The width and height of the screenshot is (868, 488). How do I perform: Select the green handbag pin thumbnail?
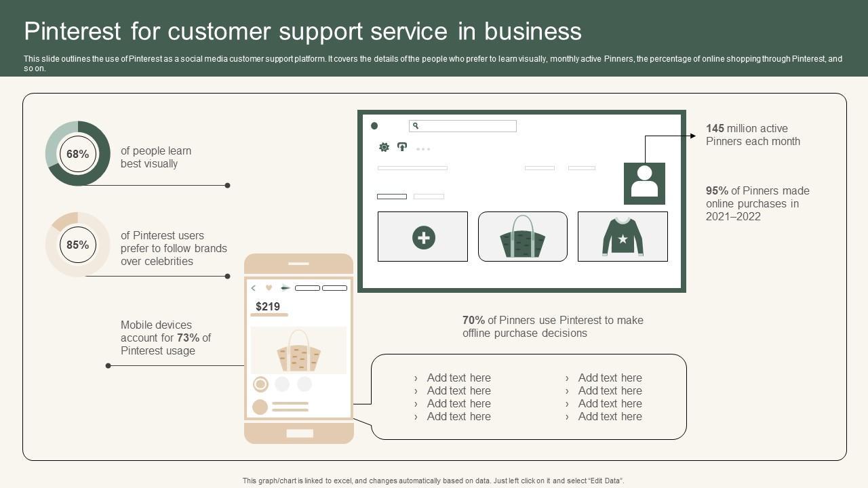[522, 237]
